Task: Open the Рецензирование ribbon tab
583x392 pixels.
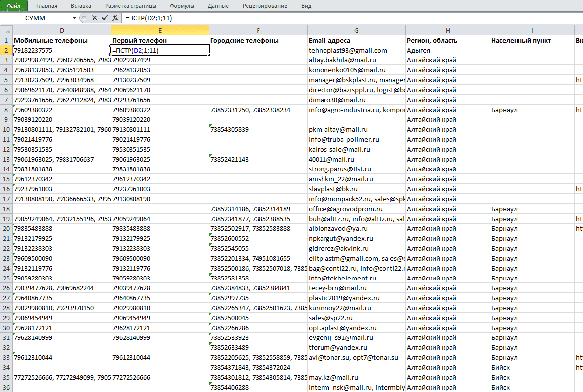Action: click(x=265, y=6)
